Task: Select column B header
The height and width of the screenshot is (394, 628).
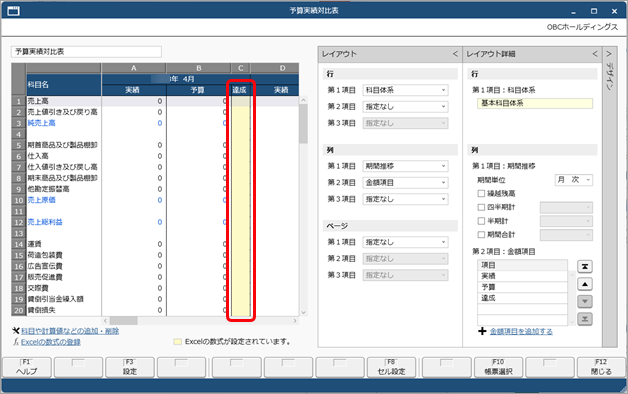Action: click(199, 68)
